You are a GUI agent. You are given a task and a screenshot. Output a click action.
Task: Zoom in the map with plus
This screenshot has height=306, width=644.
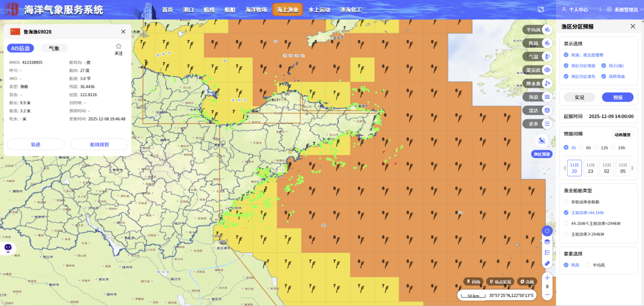[547, 277]
